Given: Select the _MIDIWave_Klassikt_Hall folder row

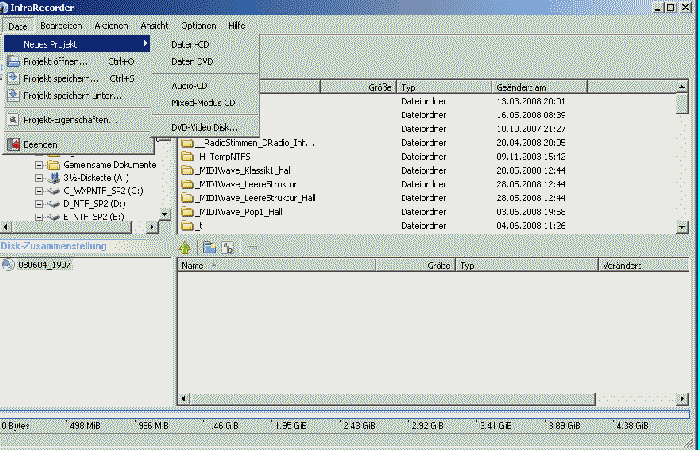Looking at the screenshot, I should point(243,170).
